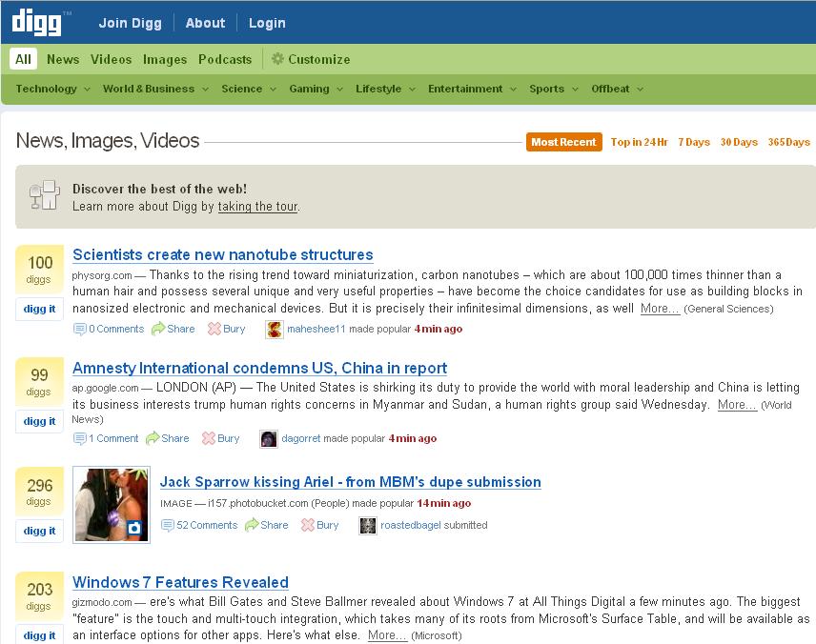Click Share arrow icon on Jack Sparrow story
816x644 pixels.
point(252,525)
